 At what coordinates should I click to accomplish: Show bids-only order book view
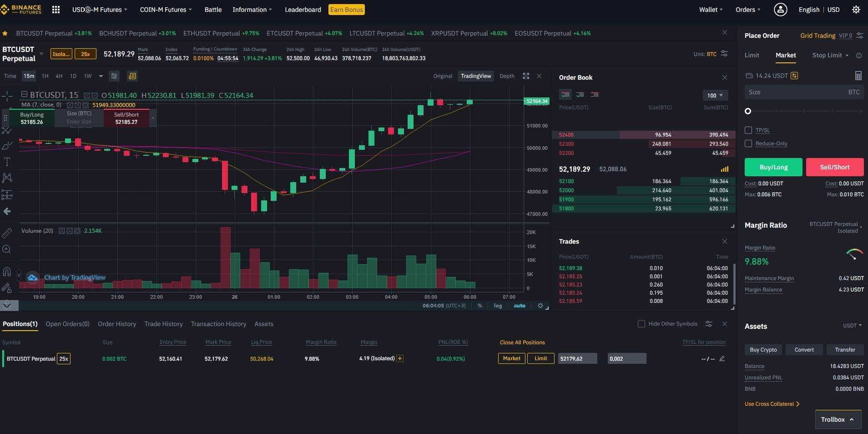click(x=580, y=95)
